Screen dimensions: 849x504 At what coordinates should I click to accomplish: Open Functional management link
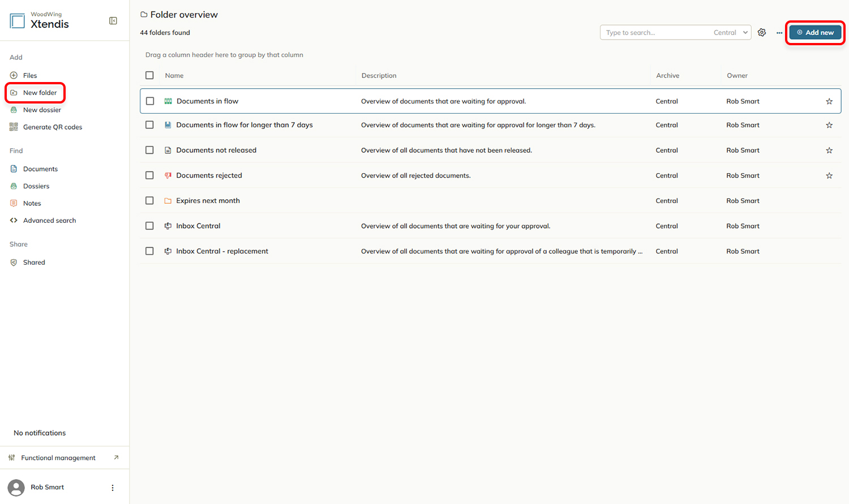click(65, 458)
